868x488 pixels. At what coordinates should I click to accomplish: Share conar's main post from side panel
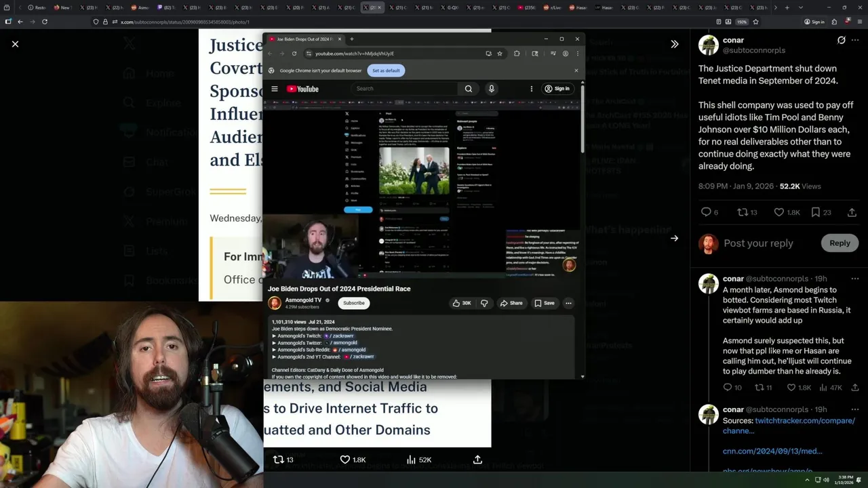coord(852,212)
